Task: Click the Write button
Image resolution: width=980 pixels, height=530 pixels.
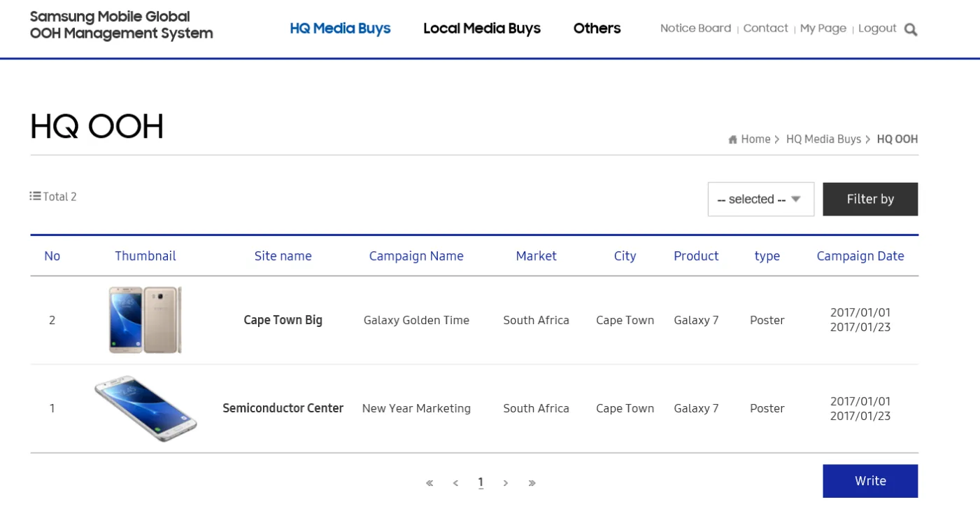Action: (870, 481)
